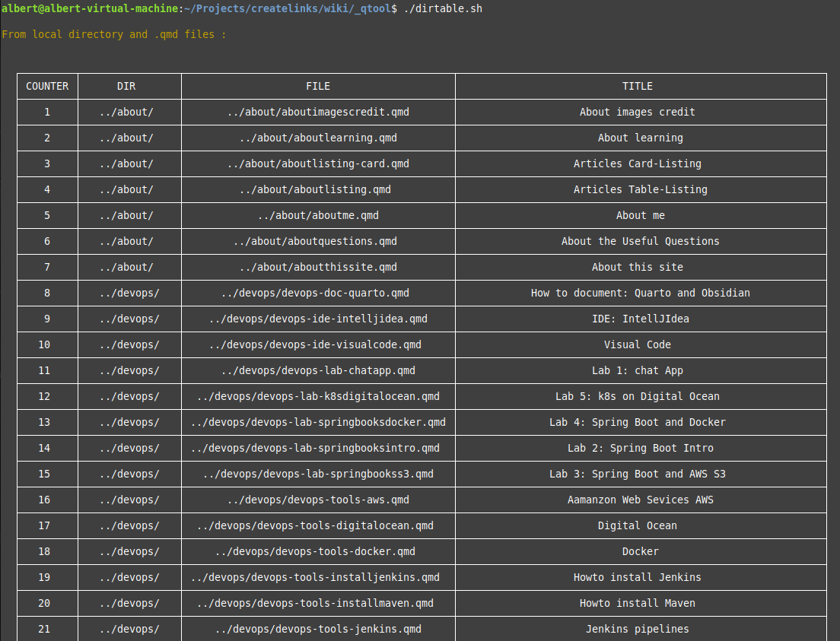Select file ../devops/devops-lab-k8sdigitalocean.qmd

318,396
